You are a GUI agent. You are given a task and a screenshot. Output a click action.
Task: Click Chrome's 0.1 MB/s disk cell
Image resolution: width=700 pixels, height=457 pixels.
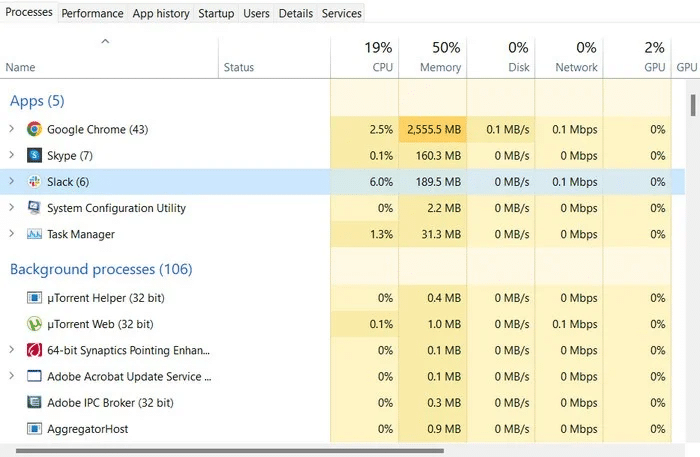coord(501,129)
